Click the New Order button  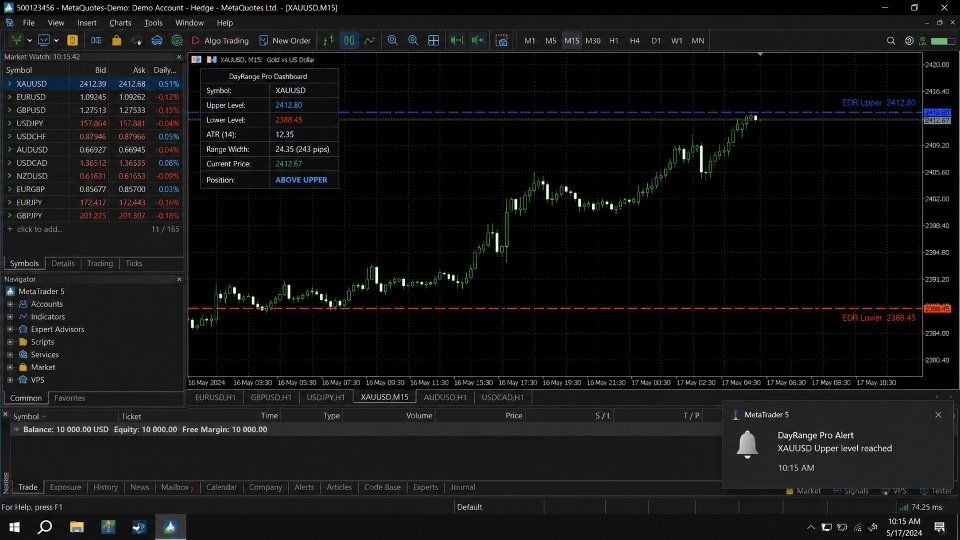285,40
